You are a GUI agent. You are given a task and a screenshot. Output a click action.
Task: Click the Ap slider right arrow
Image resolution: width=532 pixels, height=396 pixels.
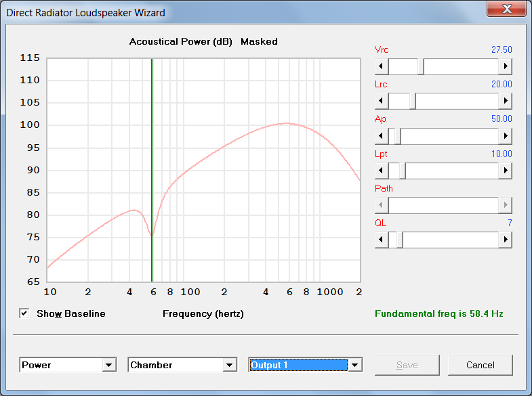pyautogui.click(x=505, y=136)
